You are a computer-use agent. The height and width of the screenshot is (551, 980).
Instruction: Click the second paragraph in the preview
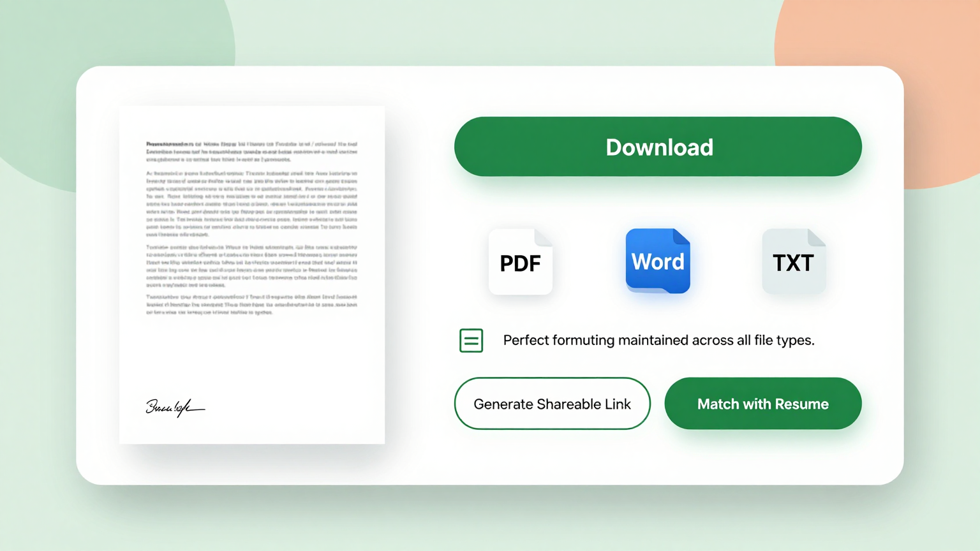click(x=251, y=203)
